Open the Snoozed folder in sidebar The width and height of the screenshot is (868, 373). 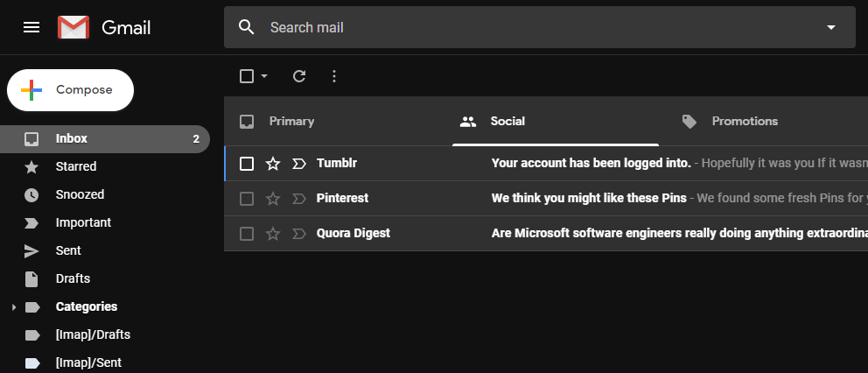coord(80,194)
